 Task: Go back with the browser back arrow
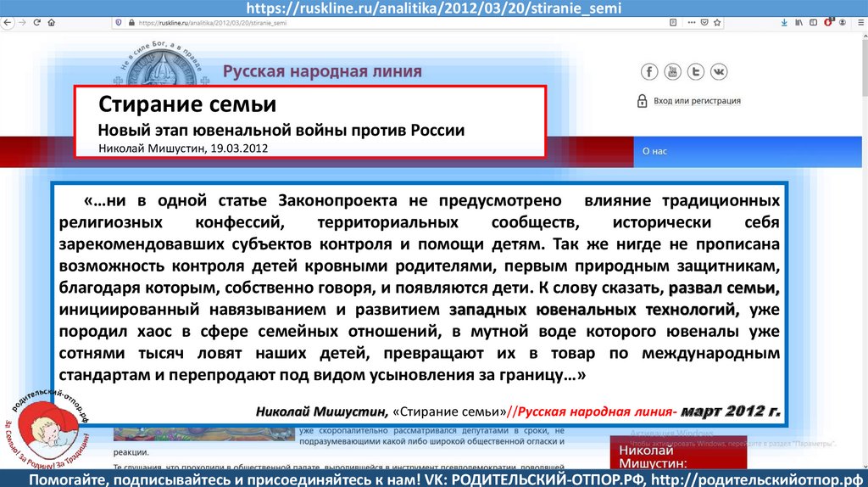point(7,23)
